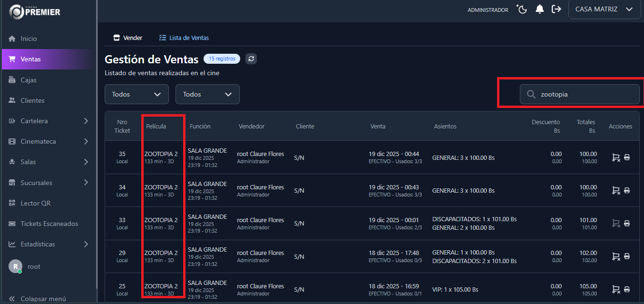This screenshot has width=644, height=304.
Task: Switch to Lista de Ventas tab
Action: point(184,38)
